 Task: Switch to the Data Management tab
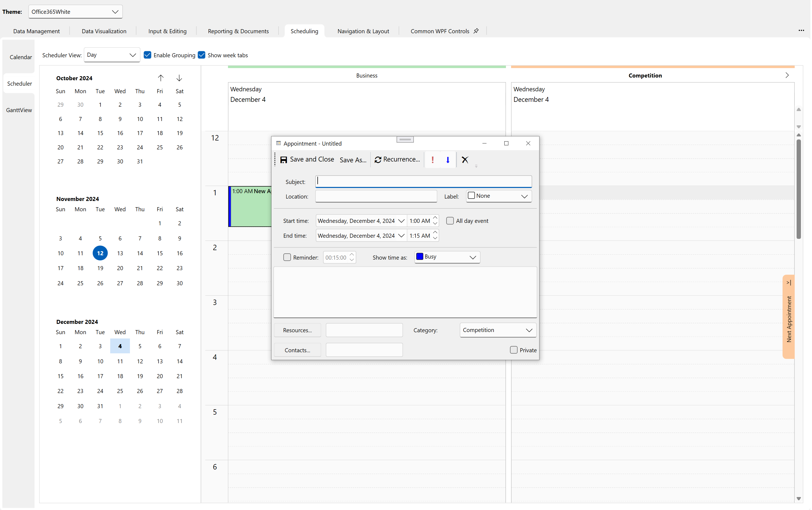tap(36, 31)
